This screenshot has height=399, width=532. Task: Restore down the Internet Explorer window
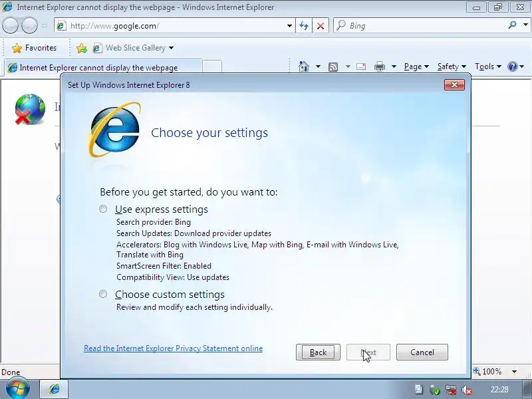497,7
